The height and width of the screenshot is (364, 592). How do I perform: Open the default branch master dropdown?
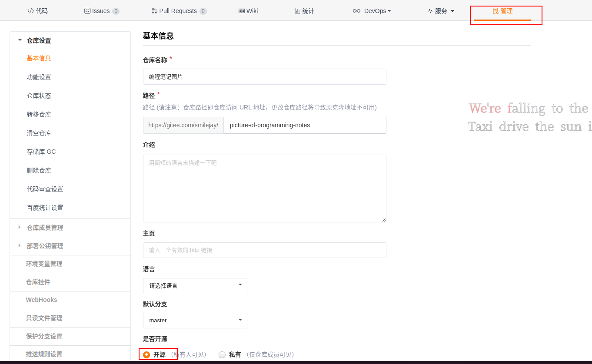[x=195, y=320]
